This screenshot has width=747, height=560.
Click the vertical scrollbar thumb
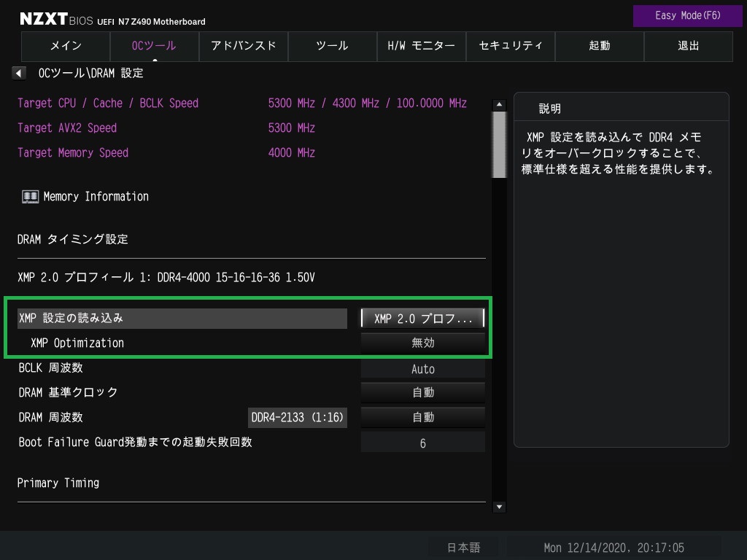click(500, 144)
